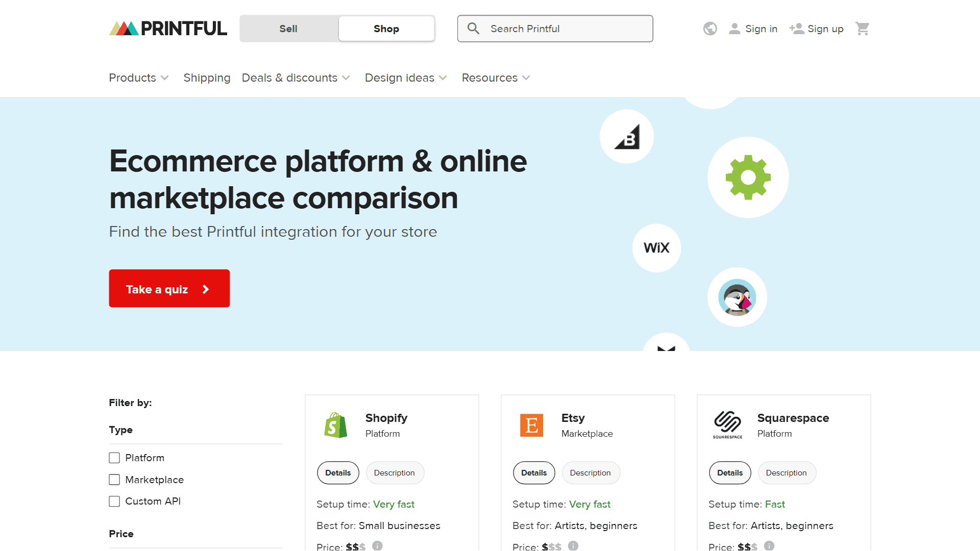The image size is (980, 551).
Task: Click 'Marketplace' label under Etsy
Action: [x=587, y=434]
